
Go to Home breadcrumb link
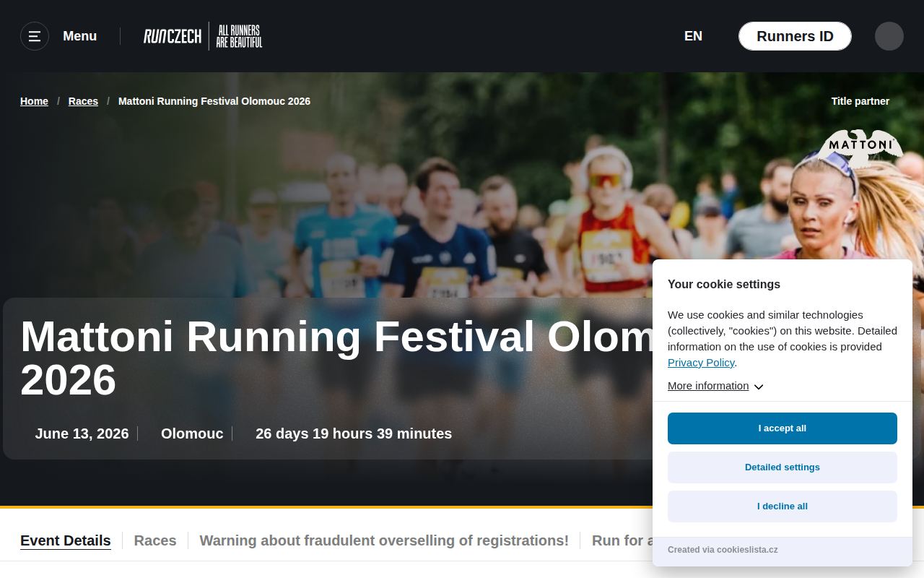pos(34,101)
